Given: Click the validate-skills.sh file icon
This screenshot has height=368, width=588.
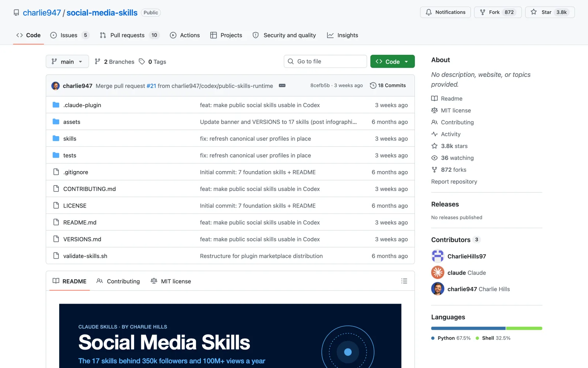Looking at the screenshot, I should (x=56, y=256).
